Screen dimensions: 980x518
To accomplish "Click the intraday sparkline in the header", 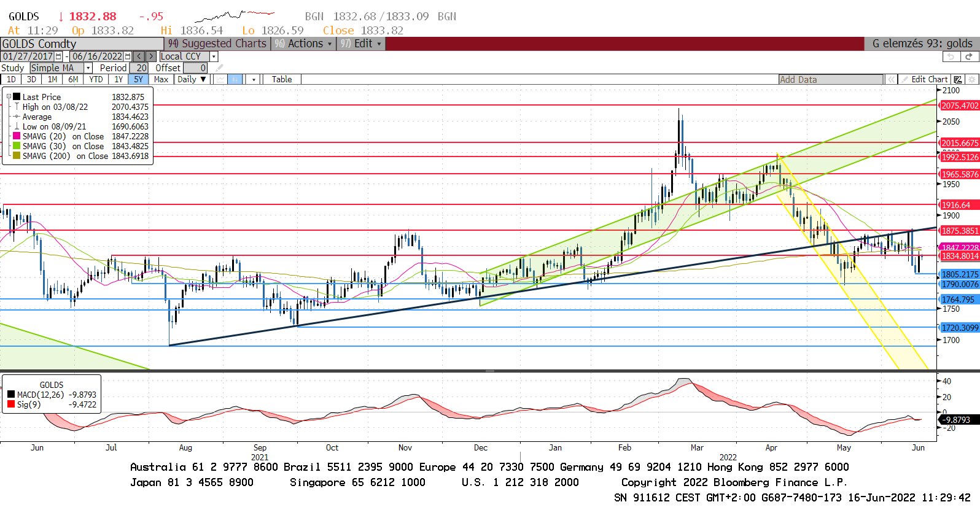I will 235,16.
